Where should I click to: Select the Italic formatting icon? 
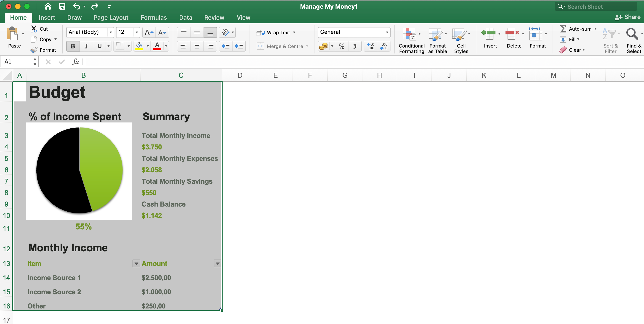pos(86,46)
